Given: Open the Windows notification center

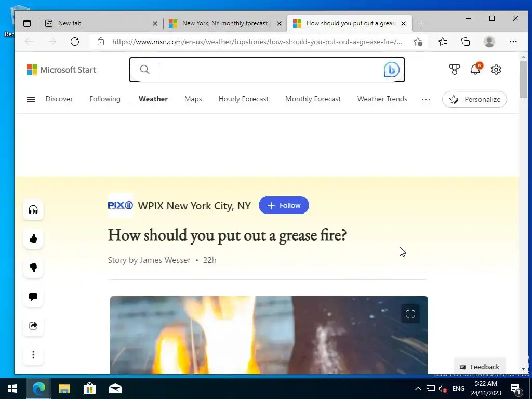Looking at the screenshot, I should coord(516,389).
